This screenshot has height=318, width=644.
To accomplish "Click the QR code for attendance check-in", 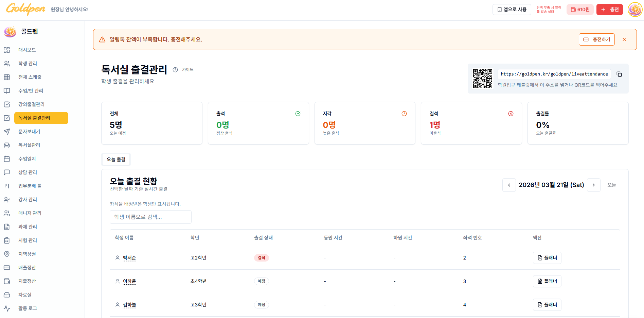I will (x=483, y=79).
